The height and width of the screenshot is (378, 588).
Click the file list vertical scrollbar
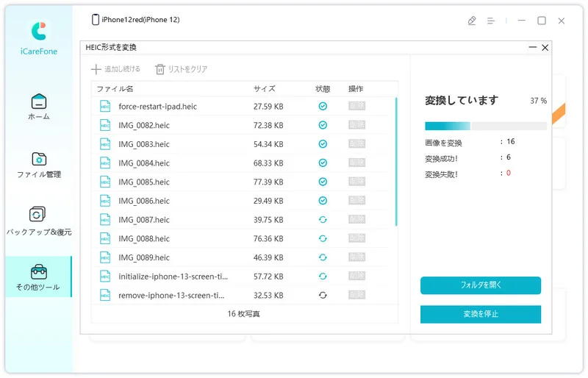pyautogui.click(x=396, y=162)
